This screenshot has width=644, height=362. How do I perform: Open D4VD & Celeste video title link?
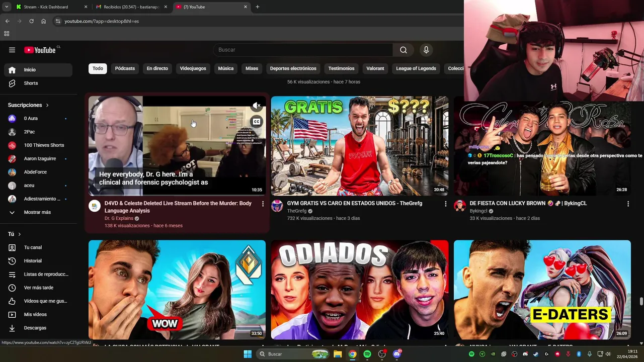click(178, 207)
